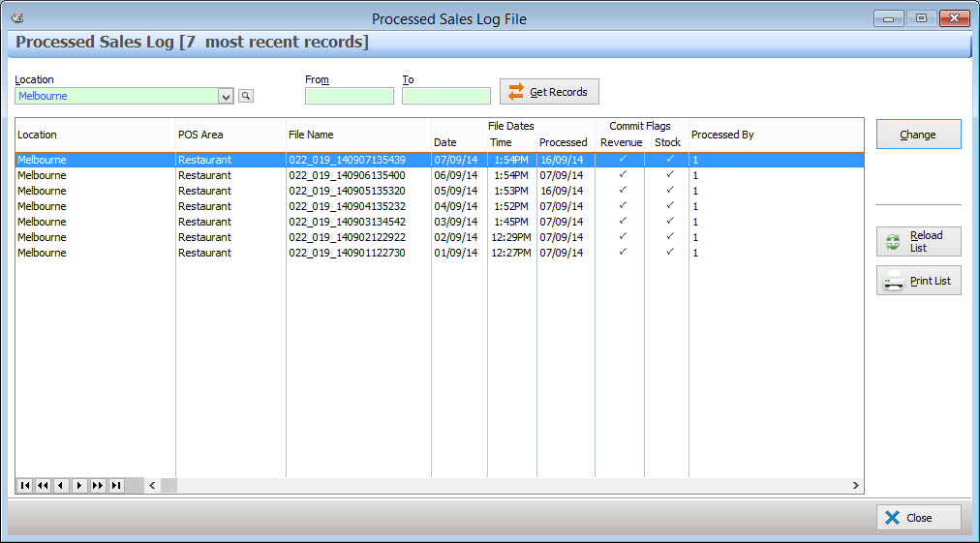This screenshot has height=543, width=980.
Task: Select file name 022_019_140901122730
Action: click(347, 253)
